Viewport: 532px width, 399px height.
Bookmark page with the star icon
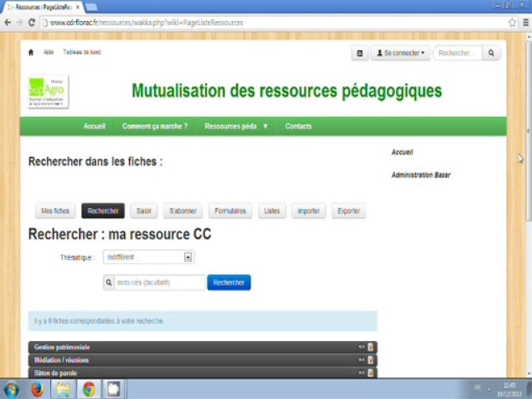[512, 23]
